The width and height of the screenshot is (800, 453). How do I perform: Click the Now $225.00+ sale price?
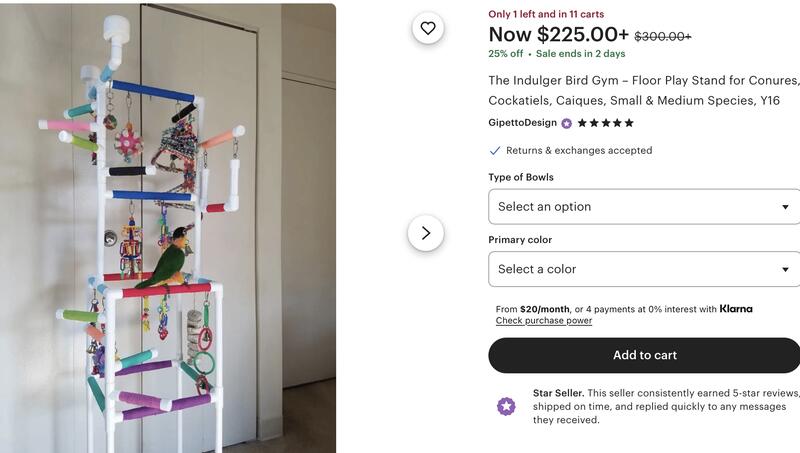[x=558, y=35]
